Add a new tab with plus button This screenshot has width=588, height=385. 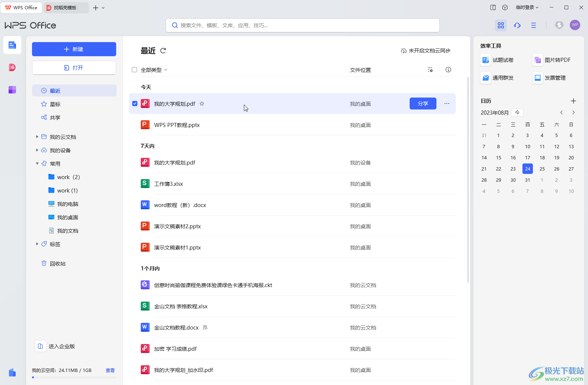point(96,8)
